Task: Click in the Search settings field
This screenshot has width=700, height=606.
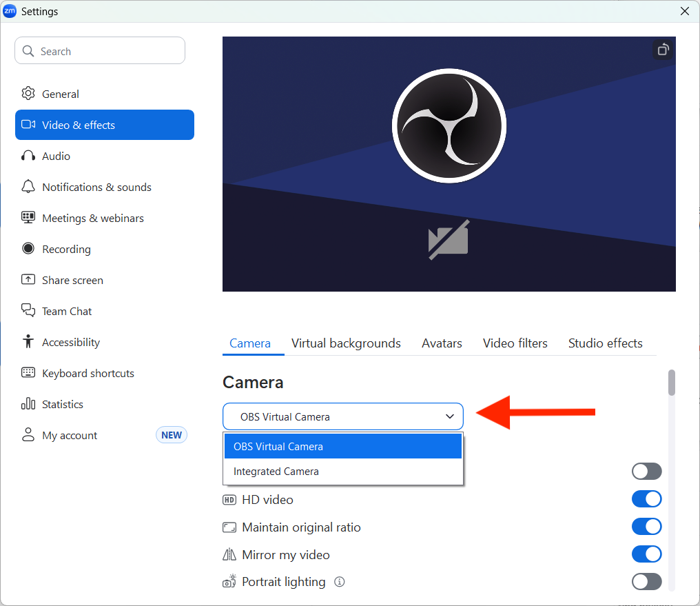Action: pyautogui.click(x=100, y=50)
